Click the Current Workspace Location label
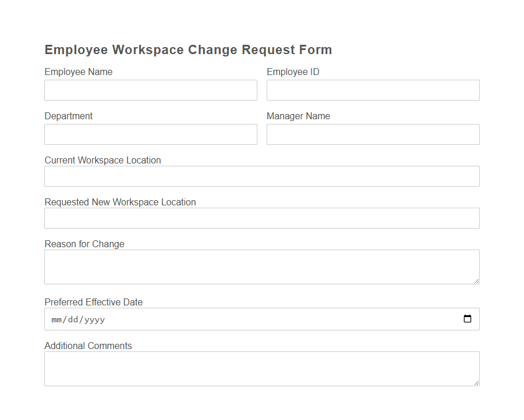The width and height of the screenshot is (524, 420). [103, 160]
